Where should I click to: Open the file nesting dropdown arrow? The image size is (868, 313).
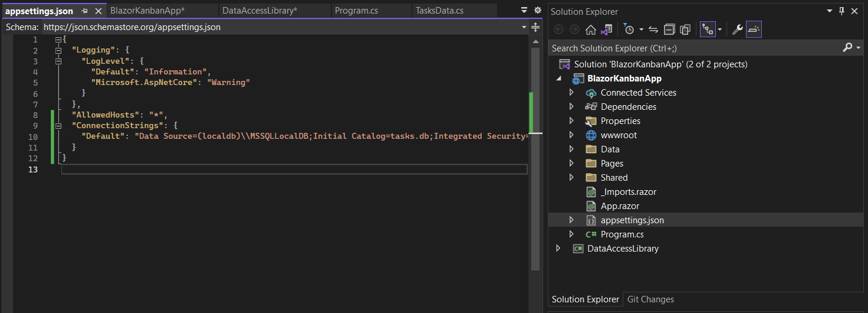point(720,30)
